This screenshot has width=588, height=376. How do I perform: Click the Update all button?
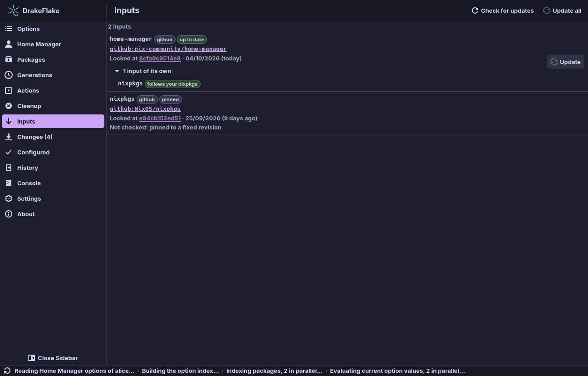point(562,10)
